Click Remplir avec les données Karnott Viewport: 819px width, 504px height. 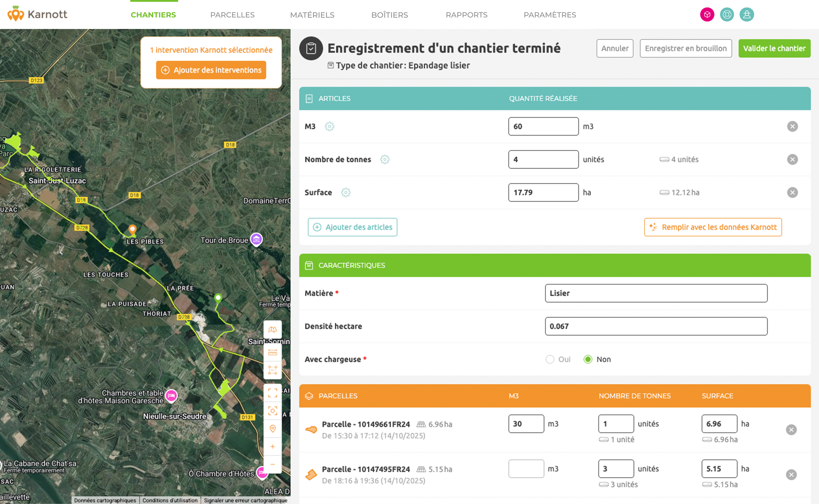pyautogui.click(x=713, y=227)
